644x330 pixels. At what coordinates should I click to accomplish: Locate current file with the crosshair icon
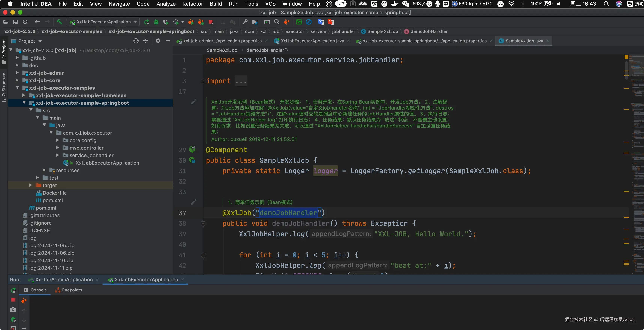(x=136, y=41)
